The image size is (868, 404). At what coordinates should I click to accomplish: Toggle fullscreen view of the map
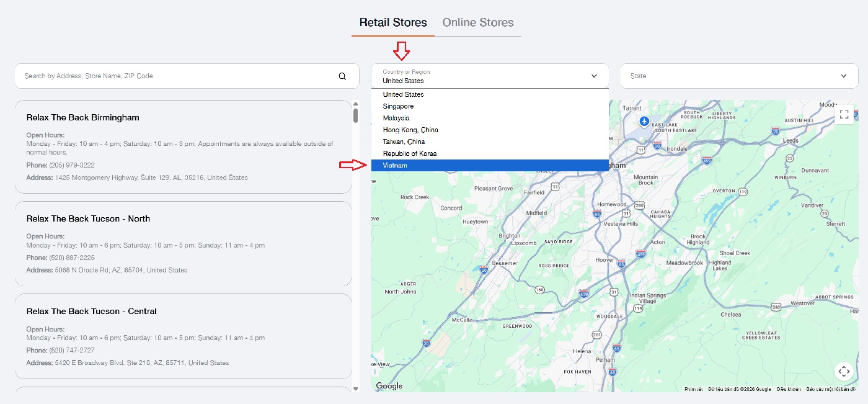click(844, 114)
